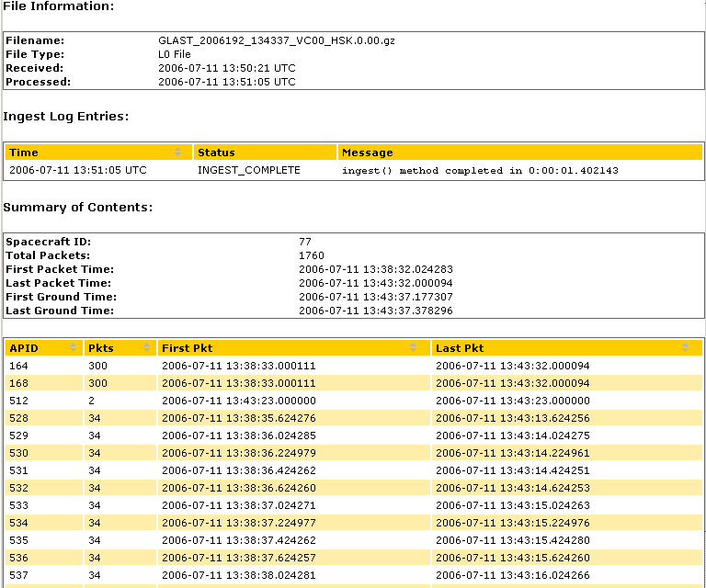The image size is (706, 588).
Task: Click Last Pkt 13:43:15.224976 cell
Action: 512,523
